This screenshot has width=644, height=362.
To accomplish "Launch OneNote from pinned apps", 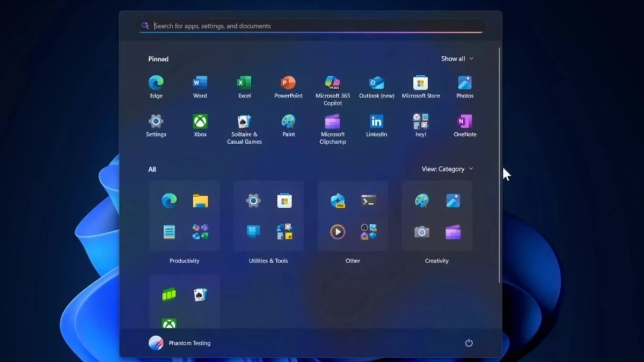I will click(465, 125).
